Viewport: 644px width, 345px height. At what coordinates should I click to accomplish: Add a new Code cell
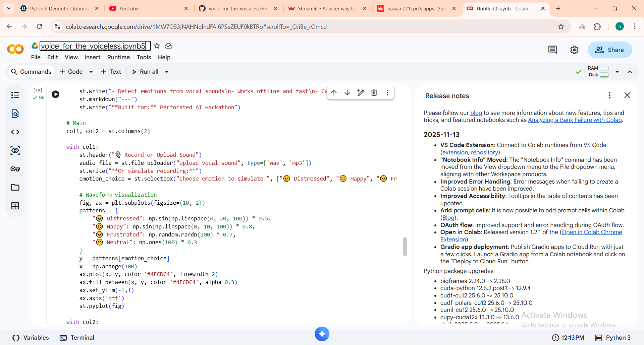(x=71, y=72)
